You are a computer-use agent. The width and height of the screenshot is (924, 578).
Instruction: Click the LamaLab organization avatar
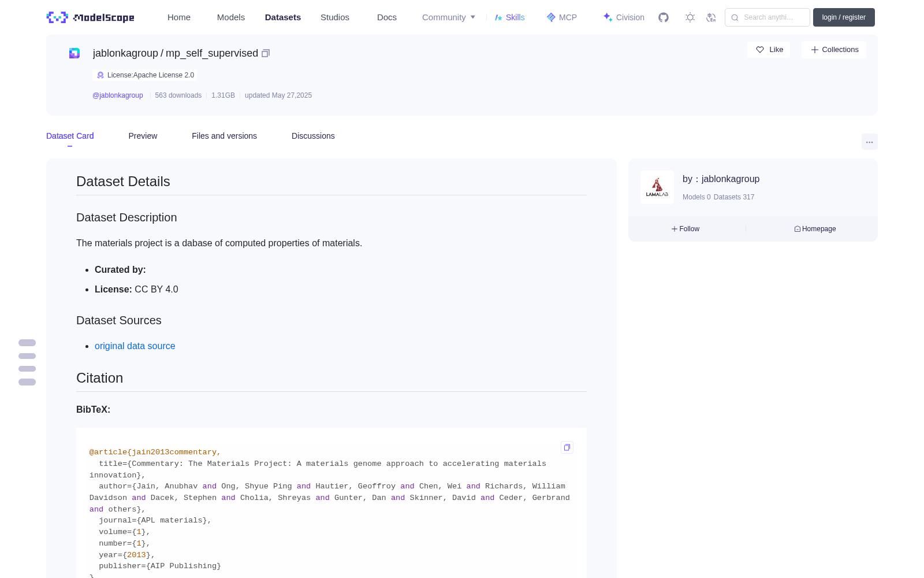coord(657,187)
